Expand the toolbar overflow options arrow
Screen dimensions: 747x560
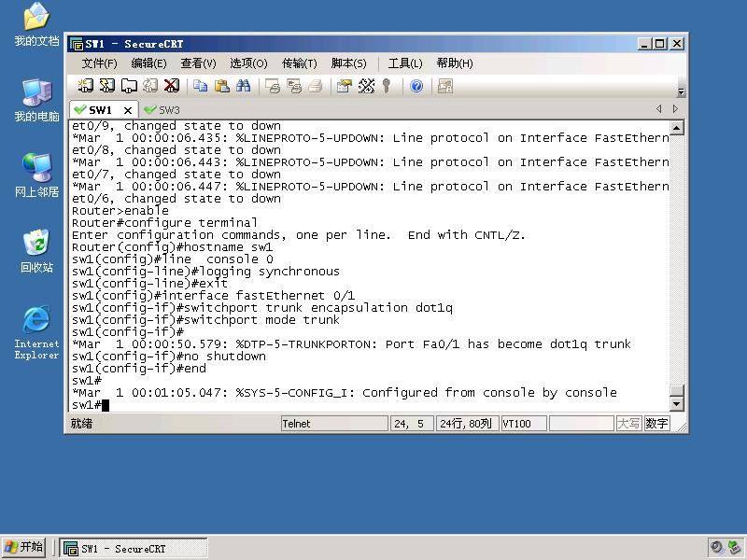[681, 91]
